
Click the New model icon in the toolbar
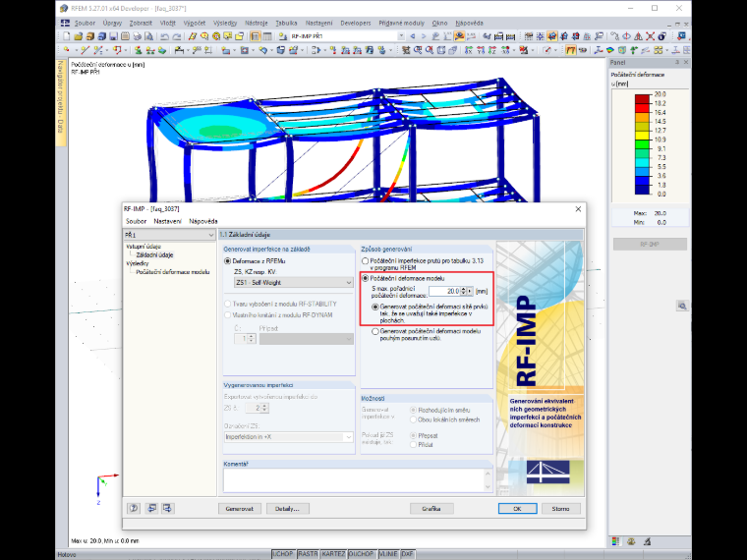point(67,36)
